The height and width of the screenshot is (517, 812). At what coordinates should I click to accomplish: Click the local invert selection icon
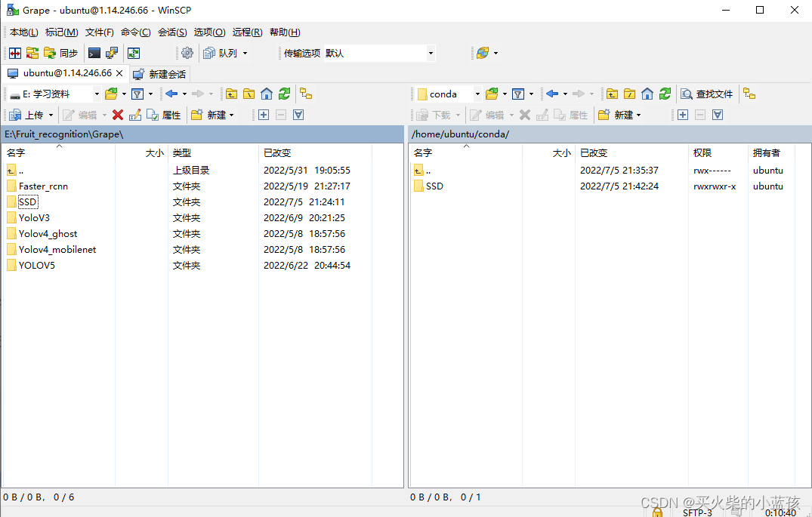[298, 115]
